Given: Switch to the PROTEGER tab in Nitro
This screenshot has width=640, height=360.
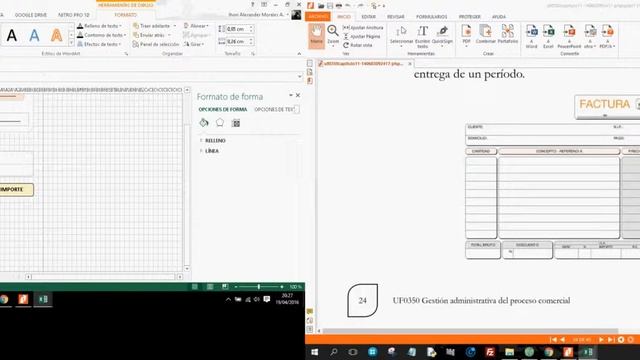Looking at the screenshot, I should click(469, 17).
